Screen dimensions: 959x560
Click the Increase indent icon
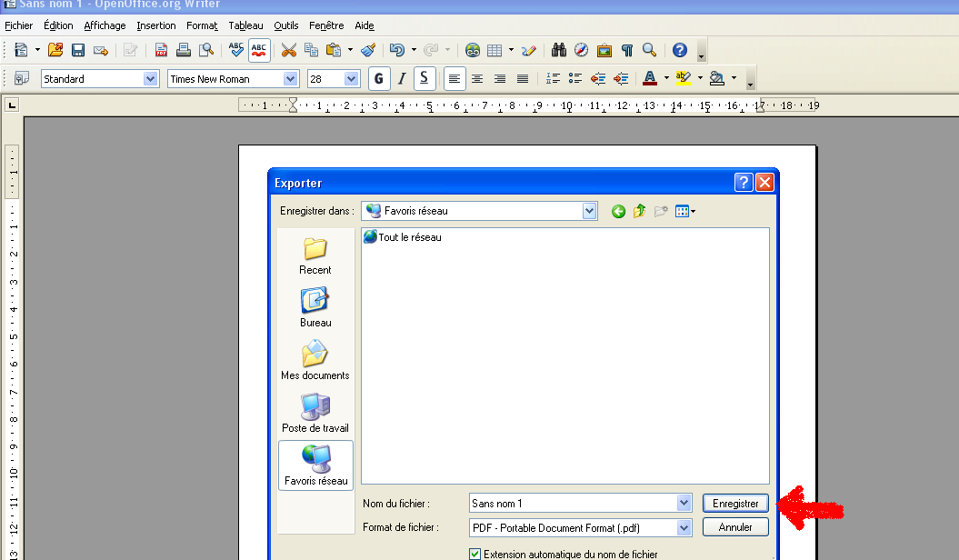621,79
